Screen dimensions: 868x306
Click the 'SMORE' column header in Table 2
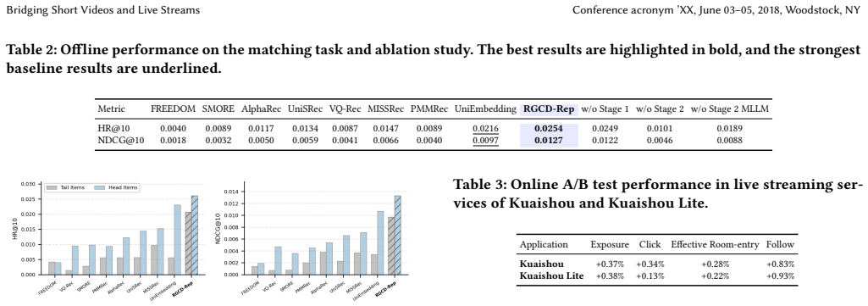click(x=218, y=109)
